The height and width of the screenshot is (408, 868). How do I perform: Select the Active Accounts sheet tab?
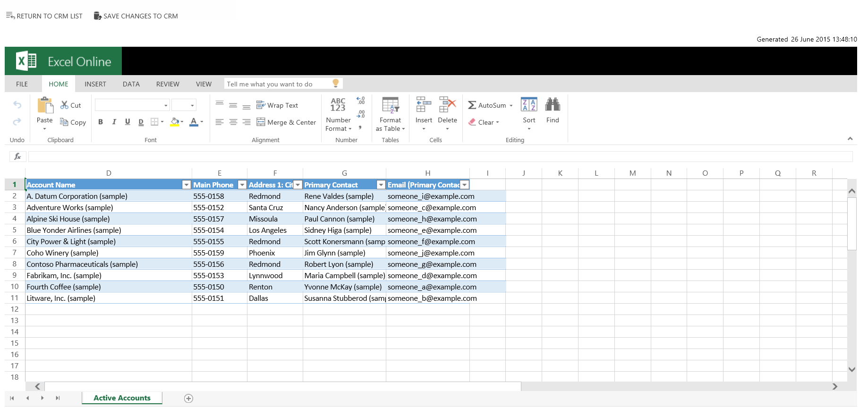click(x=122, y=398)
